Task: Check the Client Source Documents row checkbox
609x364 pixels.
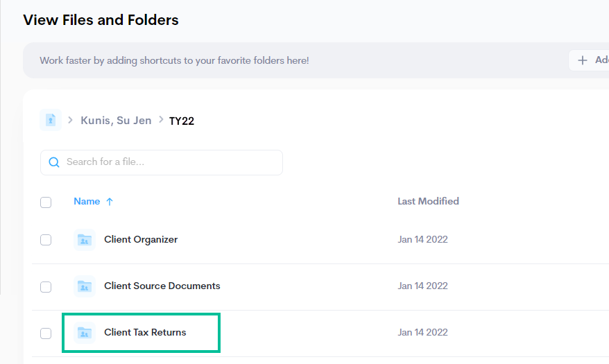Action: click(x=46, y=287)
